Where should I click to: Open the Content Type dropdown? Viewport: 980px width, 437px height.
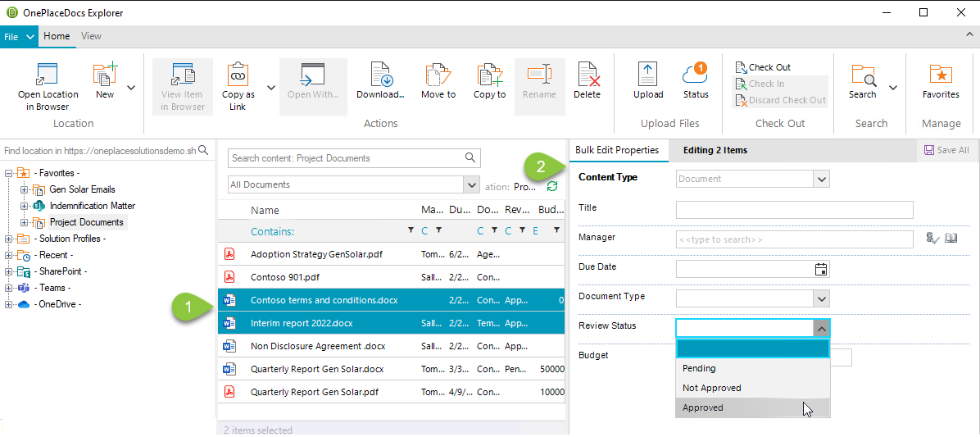click(821, 179)
